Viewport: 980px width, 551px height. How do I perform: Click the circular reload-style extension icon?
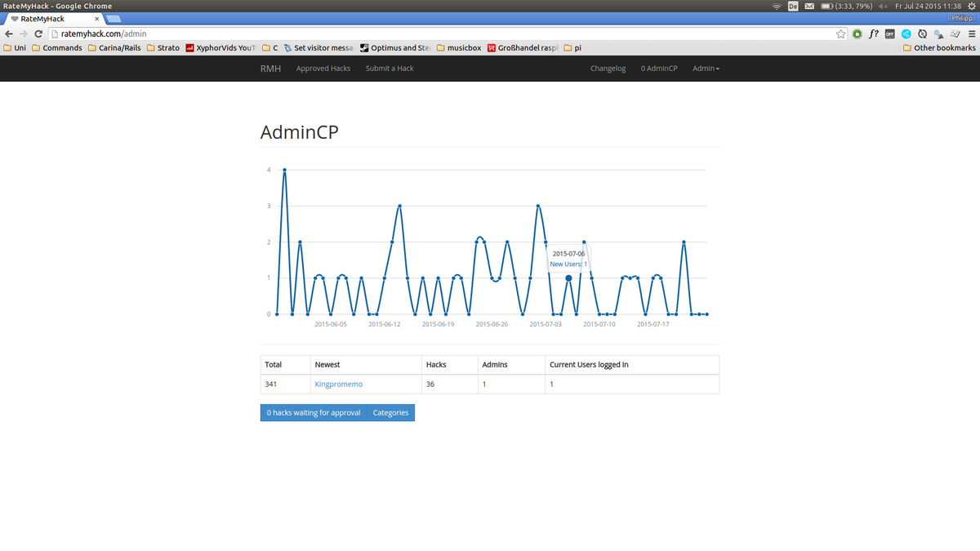(923, 34)
